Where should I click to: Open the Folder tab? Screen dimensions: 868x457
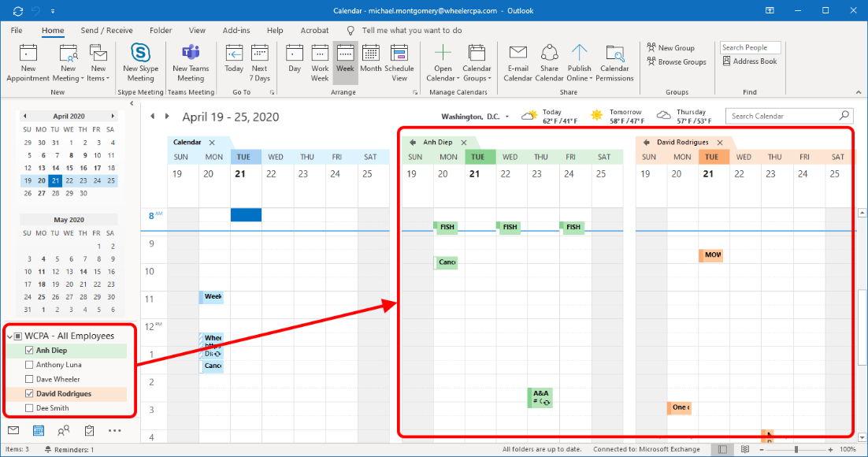pyautogui.click(x=161, y=31)
